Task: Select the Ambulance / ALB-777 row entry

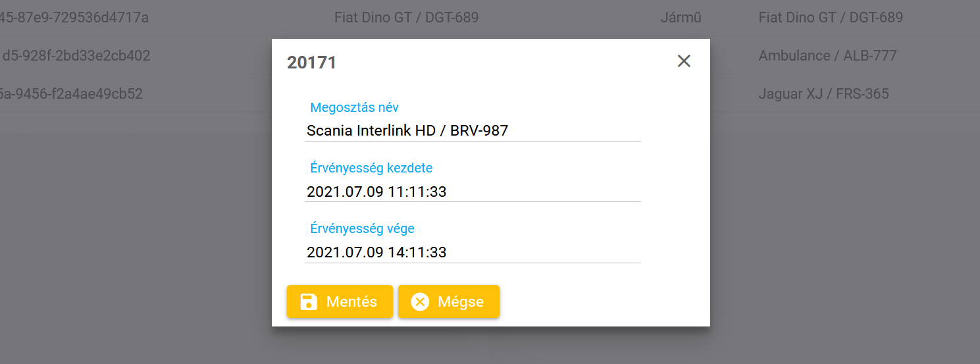Action: coord(827,56)
